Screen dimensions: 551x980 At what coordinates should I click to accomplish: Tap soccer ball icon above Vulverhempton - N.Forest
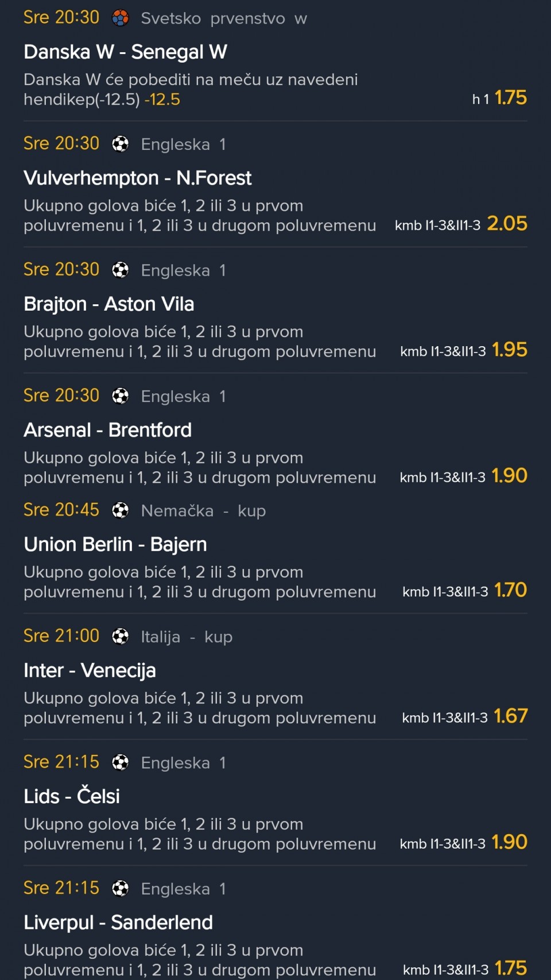[x=120, y=144]
